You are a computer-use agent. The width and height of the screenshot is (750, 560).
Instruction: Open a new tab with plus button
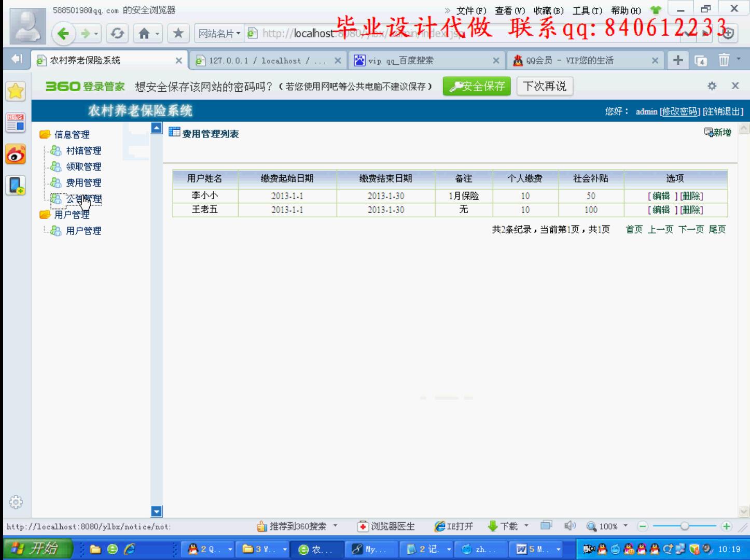pyautogui.click(x=677, y=60)
